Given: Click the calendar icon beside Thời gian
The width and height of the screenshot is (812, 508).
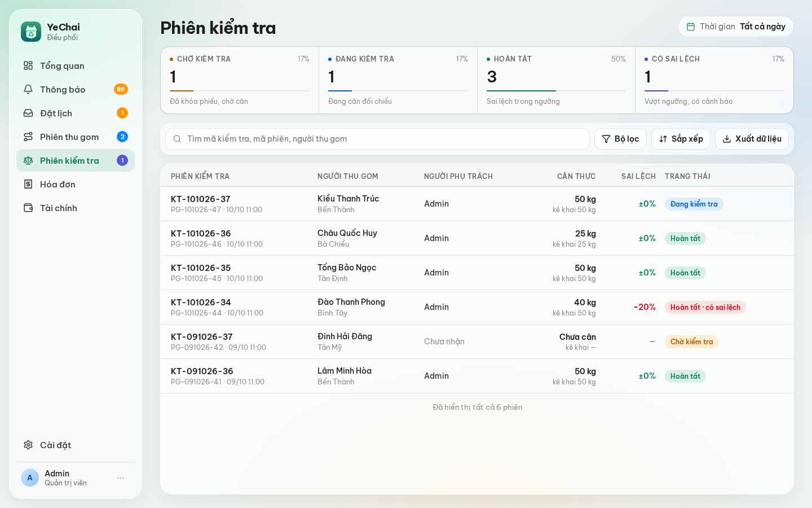Looking at the screenshot, I should 691,27.
